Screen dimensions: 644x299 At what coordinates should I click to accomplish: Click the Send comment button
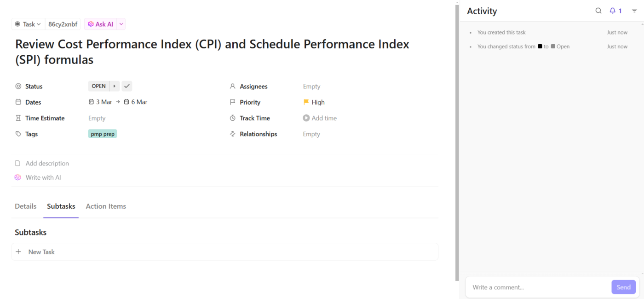click(623, 287)
